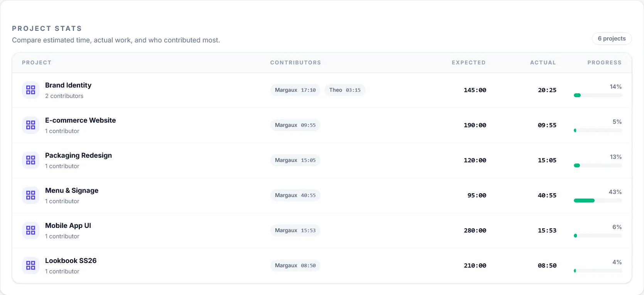Select the Mobile App UI project icon
The height and width of the screenshot is (295, 644).
point(30,230)
